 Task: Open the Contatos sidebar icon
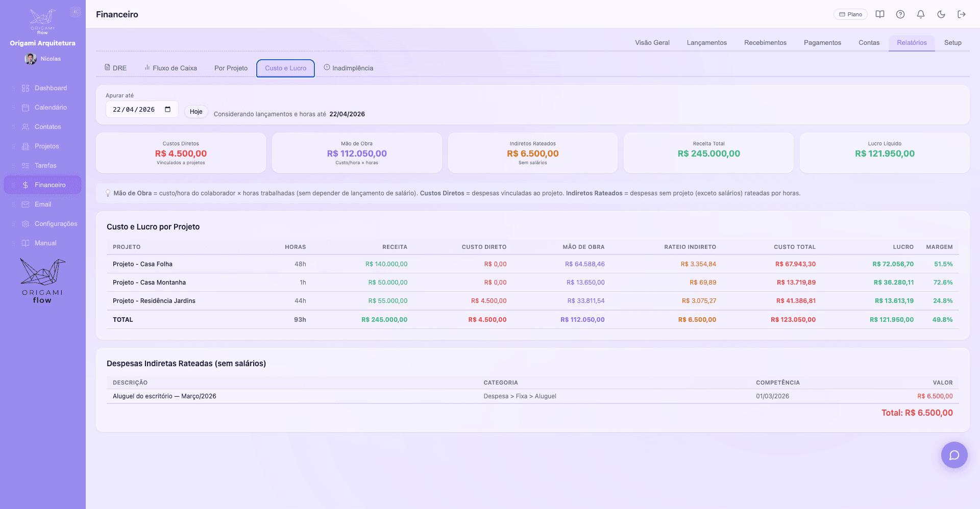tap(26, 127)
